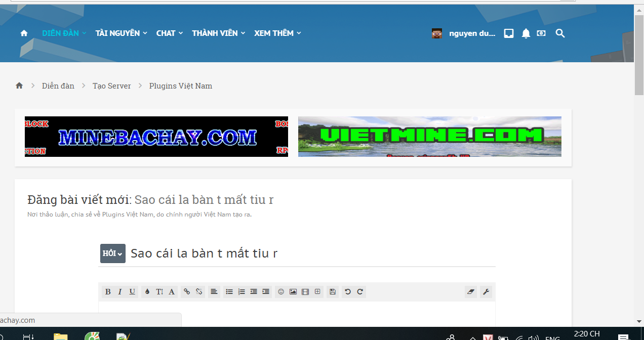Open the DIỄN ĐÀN menu item
644x340 pixels.
tap(60, 33)
